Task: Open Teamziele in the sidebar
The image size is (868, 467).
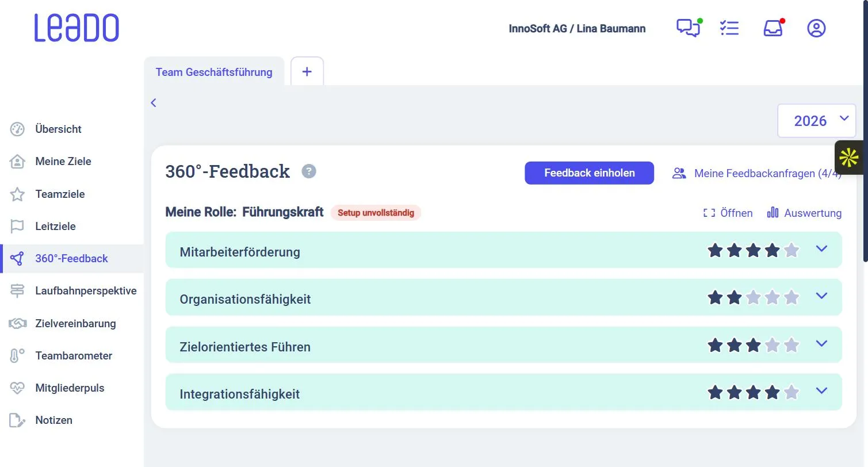Action: [x=72, y=194]
